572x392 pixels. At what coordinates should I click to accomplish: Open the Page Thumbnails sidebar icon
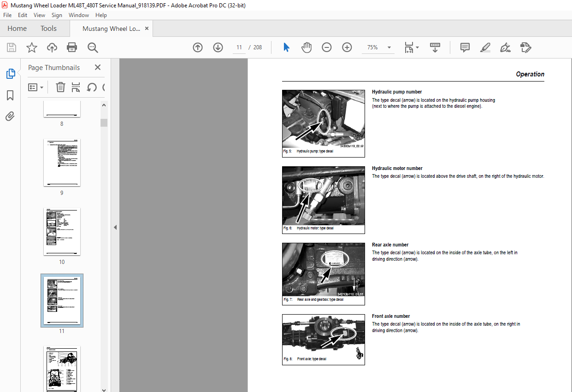point(10,74)
